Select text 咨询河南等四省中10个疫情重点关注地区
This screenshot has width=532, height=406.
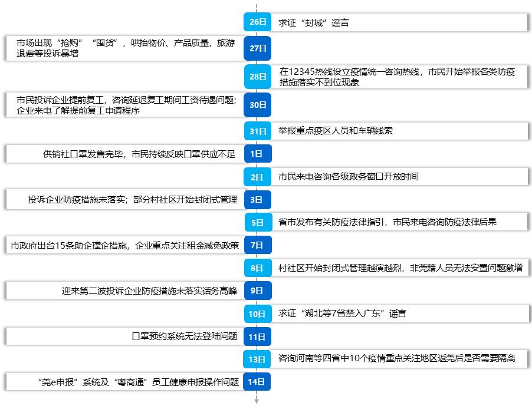(x=396, y=358)
